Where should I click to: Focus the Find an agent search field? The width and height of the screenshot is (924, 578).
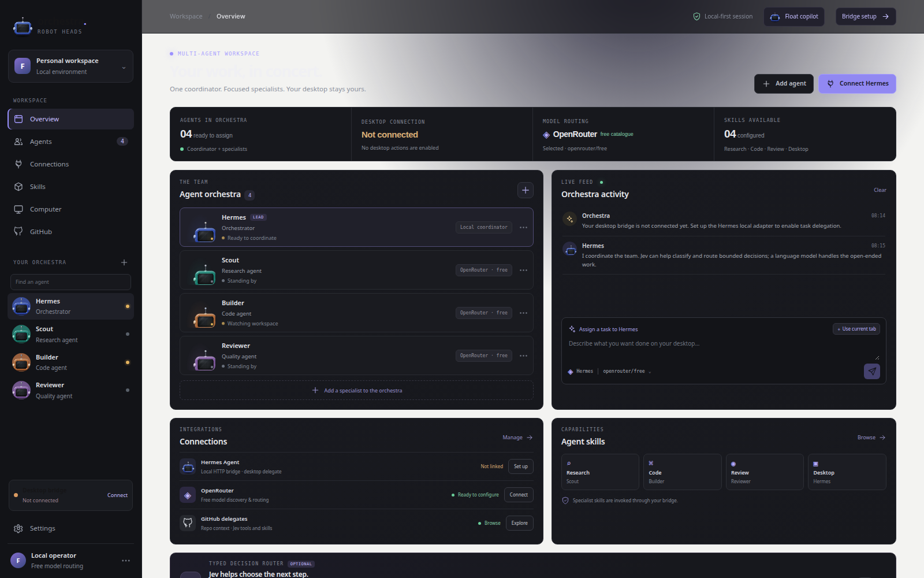(x=70, y=282)
